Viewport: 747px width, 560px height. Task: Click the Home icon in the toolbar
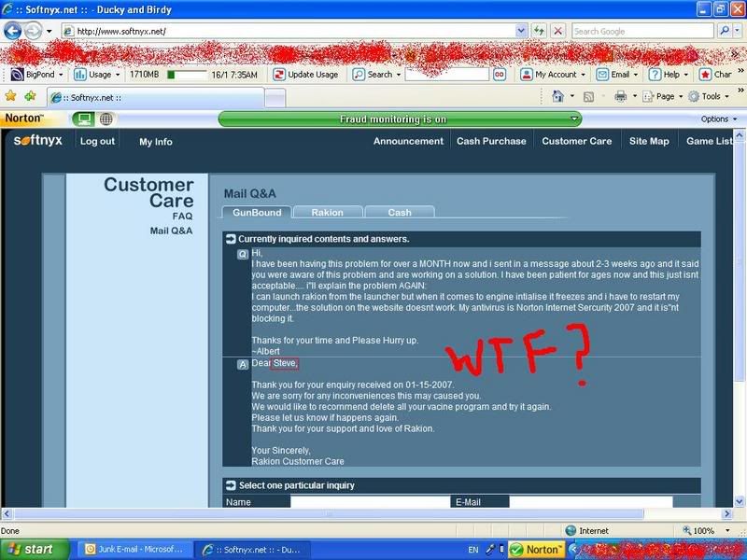point(557,96)
